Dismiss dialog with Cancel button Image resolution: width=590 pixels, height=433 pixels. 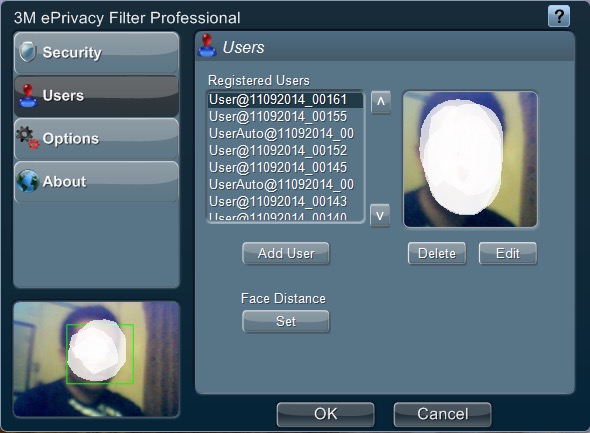(x=442, y=414)
